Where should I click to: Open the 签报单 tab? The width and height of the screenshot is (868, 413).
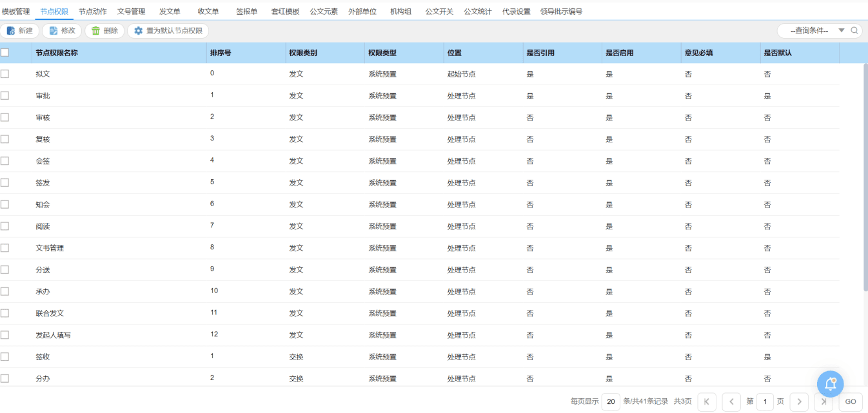coord(247,12)
